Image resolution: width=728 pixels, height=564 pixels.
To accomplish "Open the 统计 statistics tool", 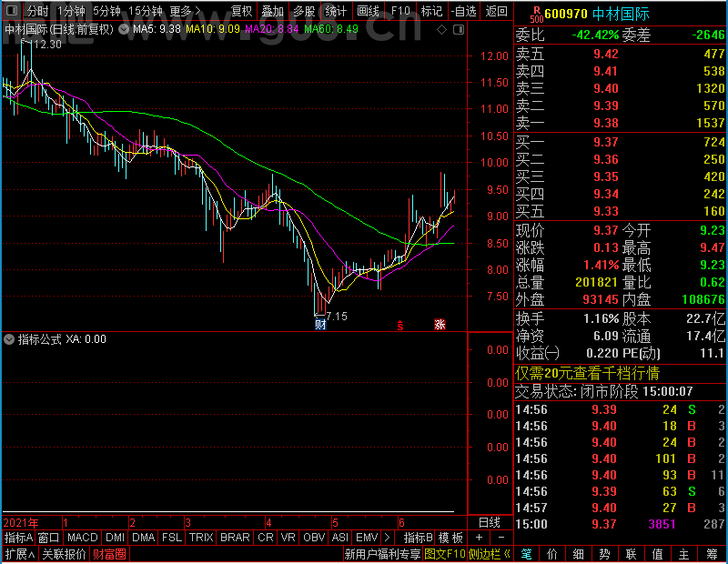I will point(336,11).
